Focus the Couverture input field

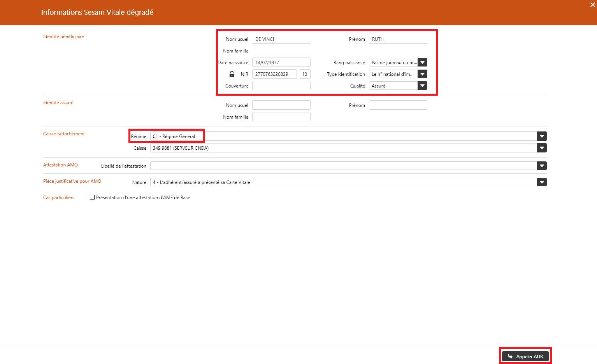[281, 86]
